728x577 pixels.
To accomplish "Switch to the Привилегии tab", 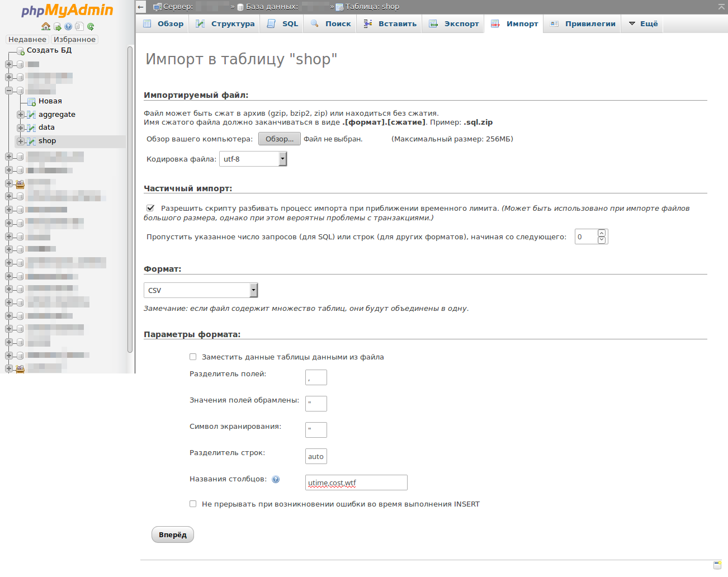I will point(582,23).
